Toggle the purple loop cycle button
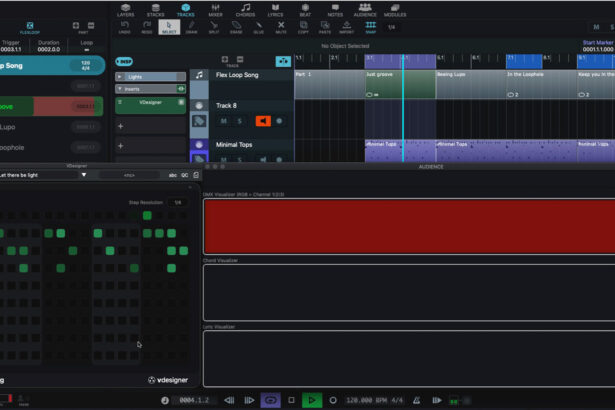The width and height of the screenshot is (615, 410). (271, 400)
